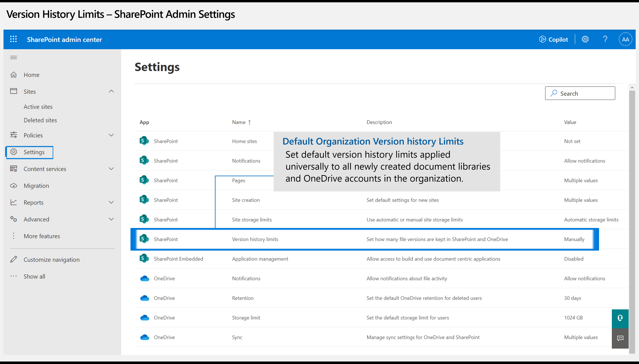Expand the Advanced section chevron
Image resolution: width=639 pixels, height=364 pixels.
[111, 219]
